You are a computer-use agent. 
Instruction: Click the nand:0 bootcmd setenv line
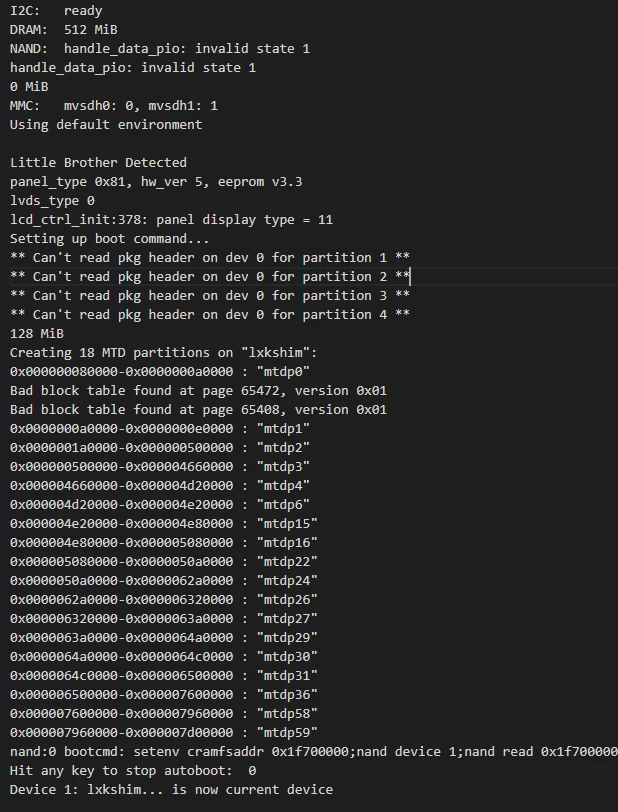[312, 752]
